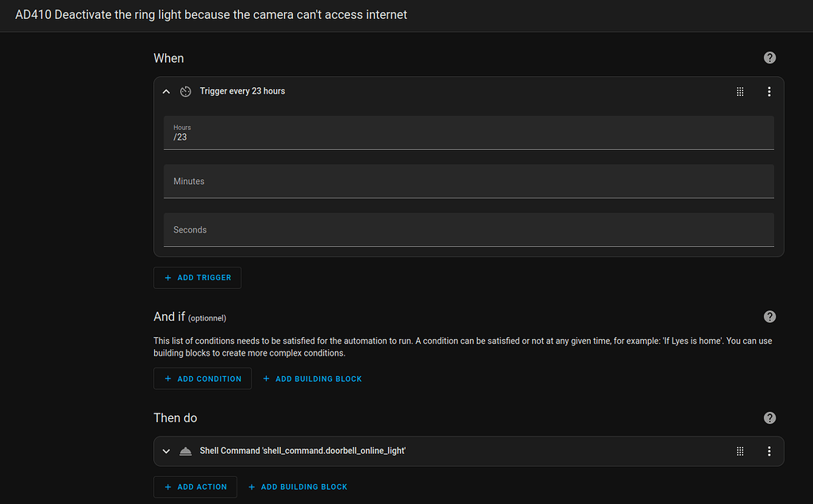The width and height of the screenshot is (813, 504).
Task: Add a building block to conditions
Action: coord(312,379)
